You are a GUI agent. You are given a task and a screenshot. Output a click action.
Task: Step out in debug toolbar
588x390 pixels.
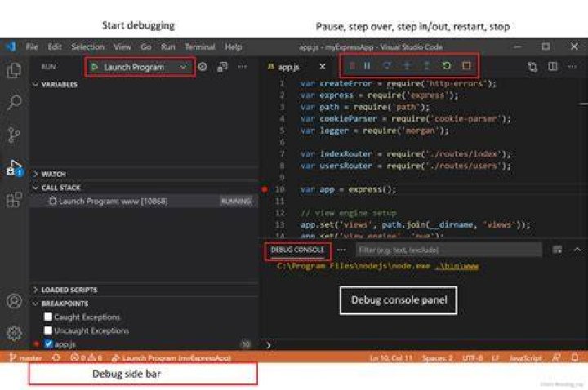[x=426, y=66]
